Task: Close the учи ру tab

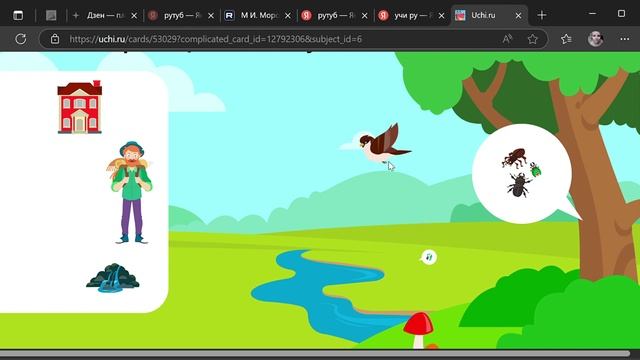Action: [x=441, y=16]
